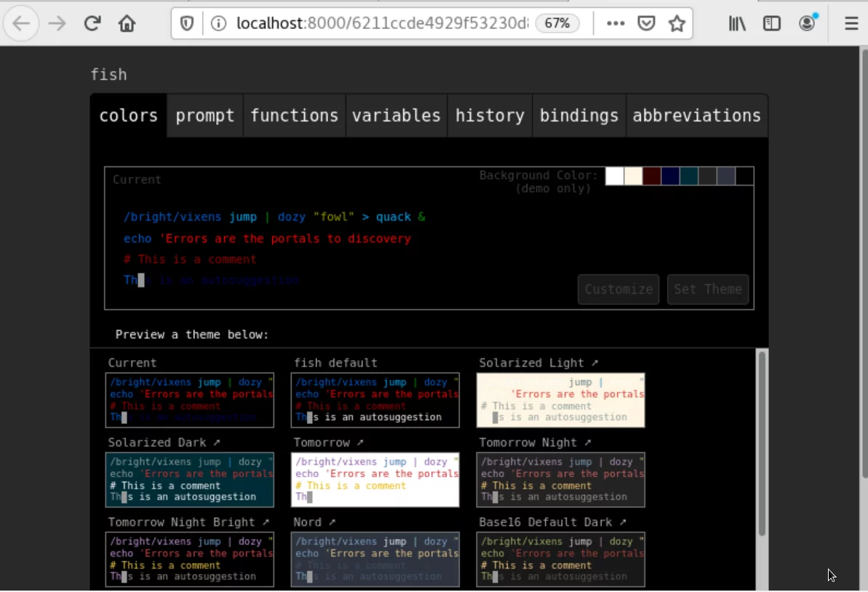Preview the Base16 Default Dark thumbnail
Screen dimensions: 868x592
click(560, 559)
